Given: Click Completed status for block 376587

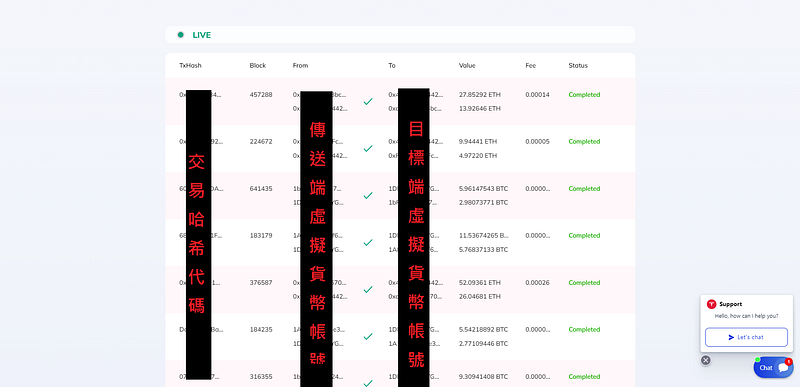Looking at the screenshot, I should click(584, 282).
